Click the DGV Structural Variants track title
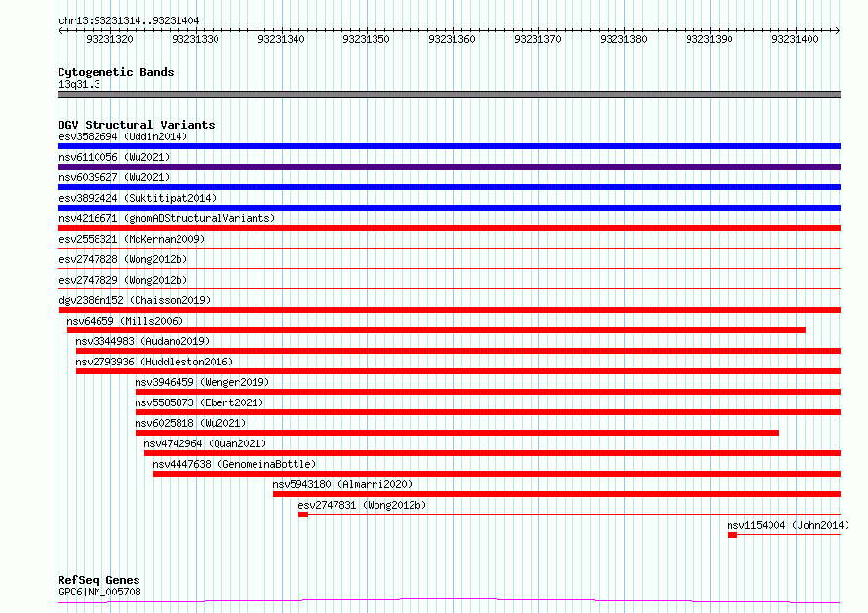868x613 pixels. pos(137,125)
